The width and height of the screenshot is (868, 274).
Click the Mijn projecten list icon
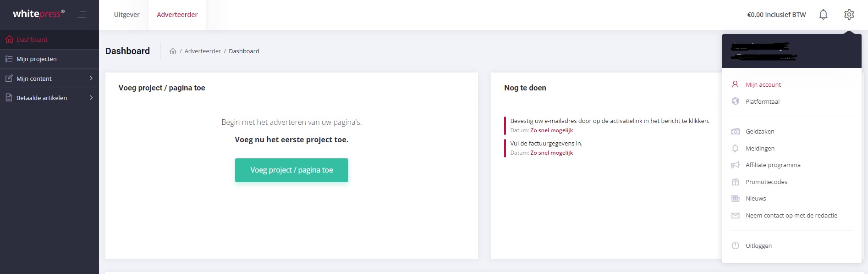point(9,59)
